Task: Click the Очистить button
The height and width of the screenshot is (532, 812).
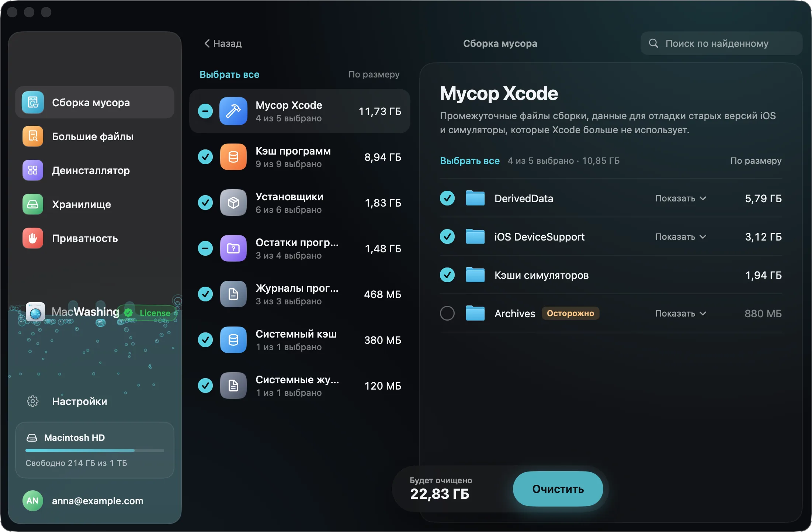Action: click(x=558, y=489)
